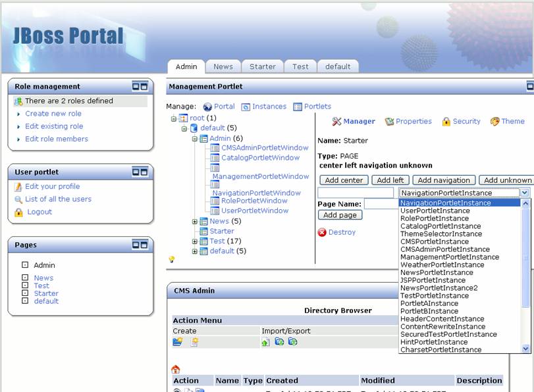
Task: Click the dropdown list scroll-up arrow
Action: click(525, 203)
